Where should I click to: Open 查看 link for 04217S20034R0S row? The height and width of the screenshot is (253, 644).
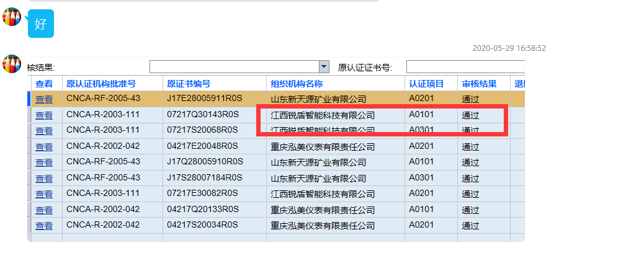tap(44, 226)
